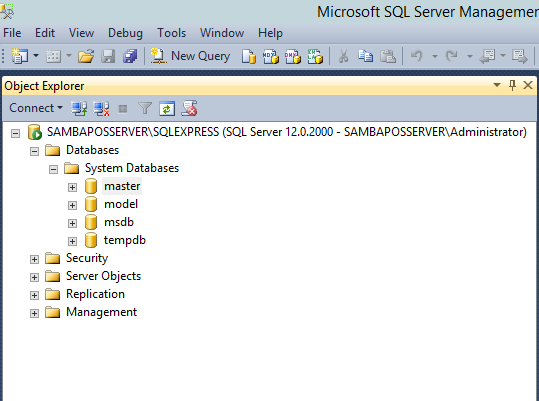Open the Connect dropdown in Object Explorer
Viewport: 539px width, 401px height.
coord(36,108)
